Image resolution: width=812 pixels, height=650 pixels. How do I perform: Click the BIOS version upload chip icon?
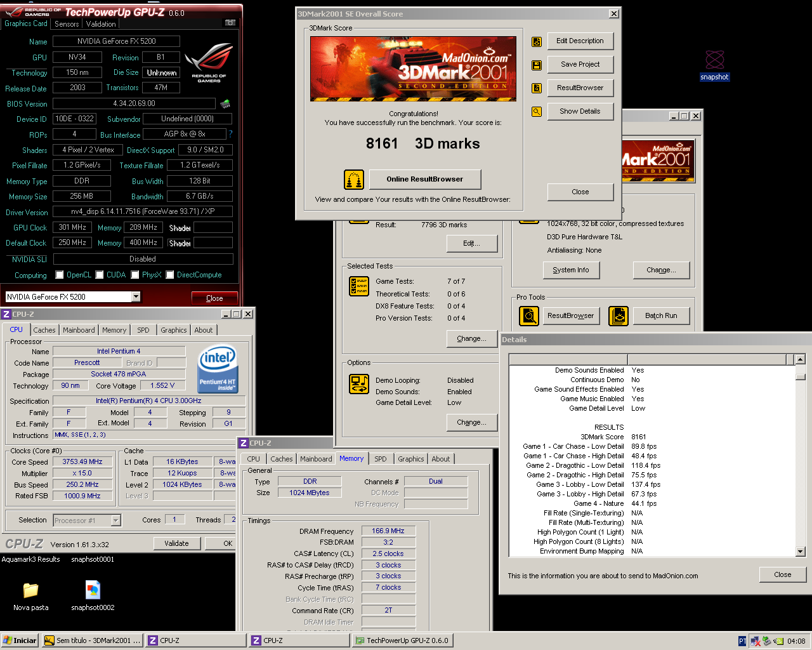click(x=225, y=103)
